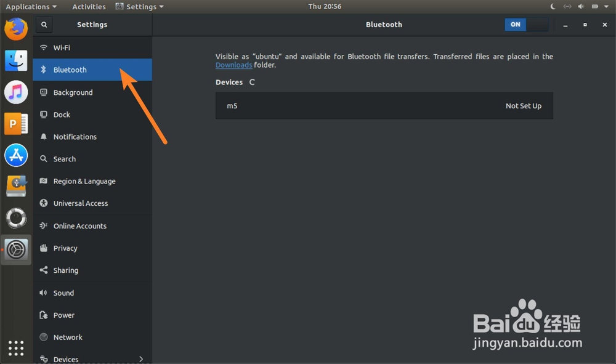Viewport: 616px width, 364px height.
Task: Show all applications grid in dock
Action: click(x=16, y=348)
